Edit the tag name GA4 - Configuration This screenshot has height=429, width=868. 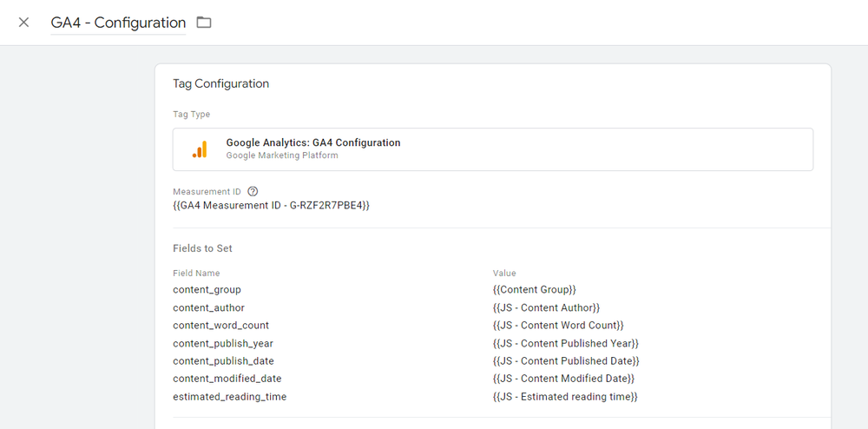pyautogui.click(x=118, y=23)
